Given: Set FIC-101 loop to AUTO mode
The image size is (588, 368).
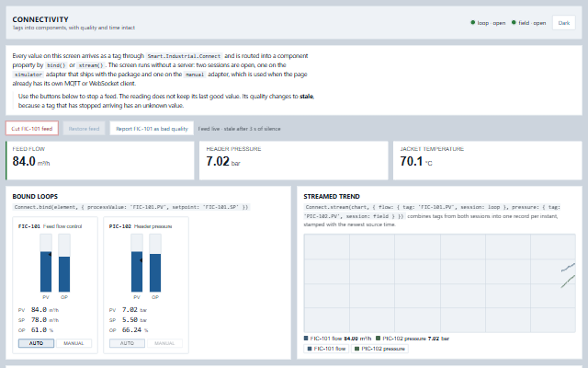Looking at the screenshot, I should tap(36, 343).
